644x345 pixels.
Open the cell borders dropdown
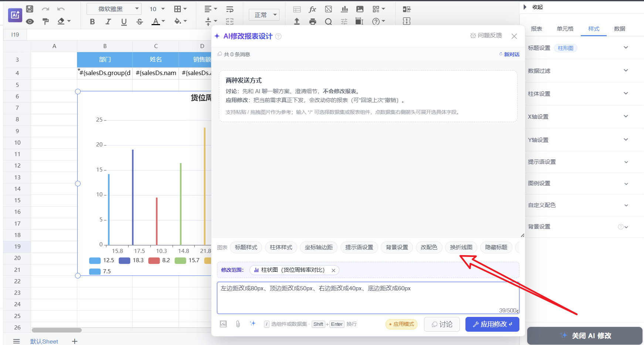click(180, 9)
